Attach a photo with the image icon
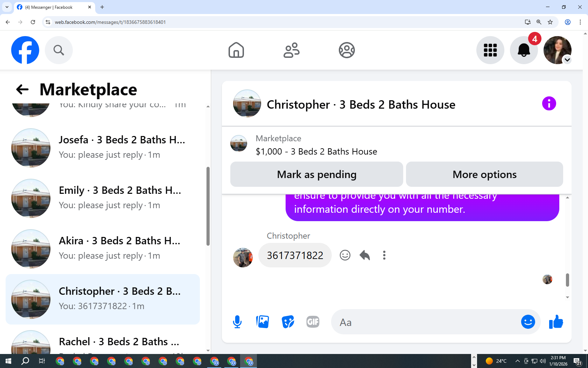Screen dimensions: 588x368 262,322
